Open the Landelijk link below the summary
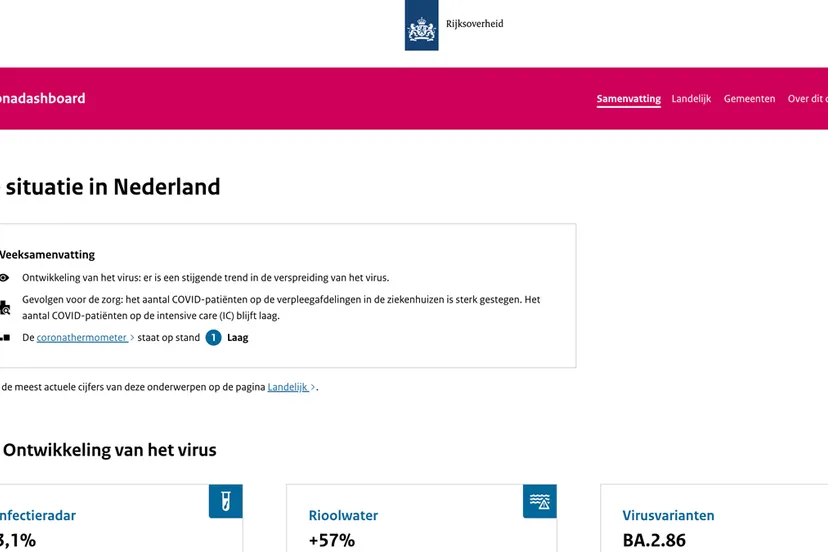The width and height of the screenshot is (828, 552). coord(288,387)
